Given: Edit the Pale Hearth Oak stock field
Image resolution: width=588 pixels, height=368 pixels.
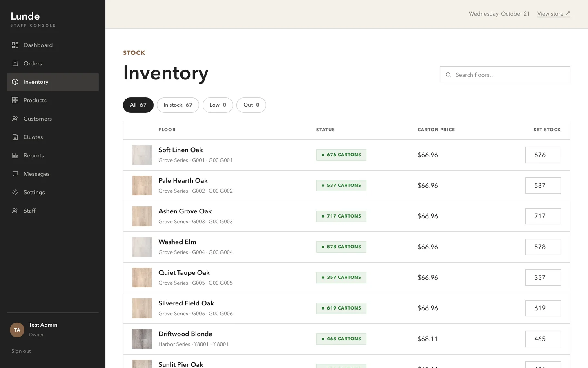Looking at the screenshot, I should (543, 186).
